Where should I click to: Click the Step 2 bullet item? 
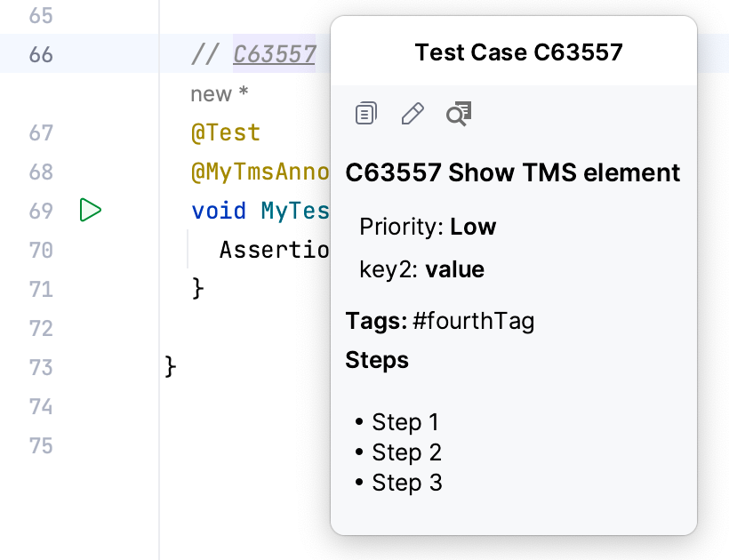pyautogui.click(x=406, y=452)
